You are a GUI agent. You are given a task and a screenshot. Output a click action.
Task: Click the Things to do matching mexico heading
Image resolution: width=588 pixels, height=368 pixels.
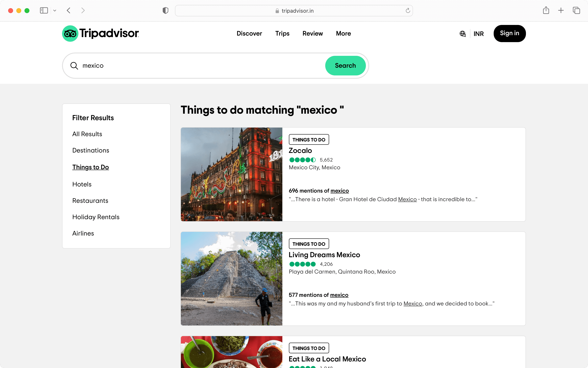coord(262,110)
